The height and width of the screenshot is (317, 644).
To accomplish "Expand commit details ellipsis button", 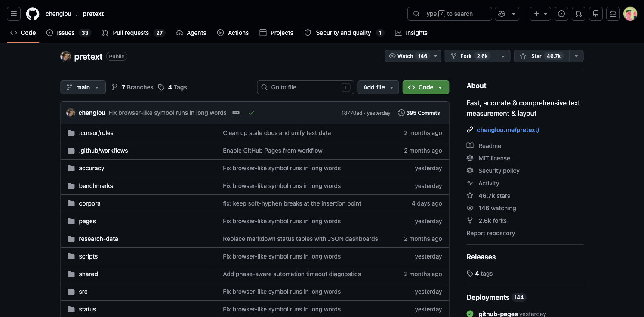I will pos(236,113).
